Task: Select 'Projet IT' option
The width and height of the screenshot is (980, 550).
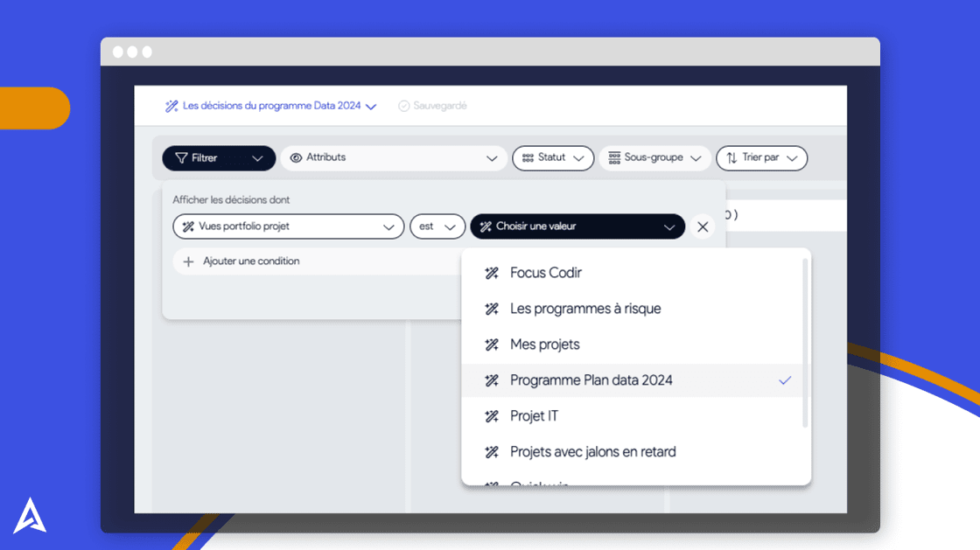Action: point(632,415)
